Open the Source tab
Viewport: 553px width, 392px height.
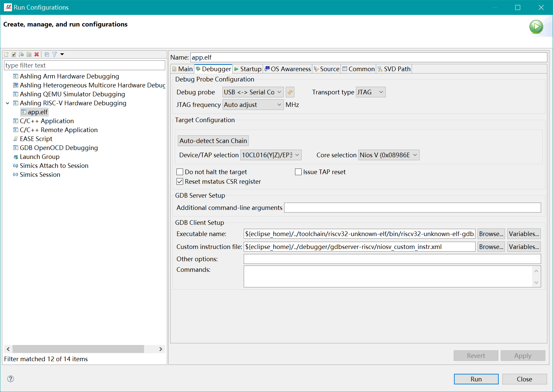[x=327, y=69]
